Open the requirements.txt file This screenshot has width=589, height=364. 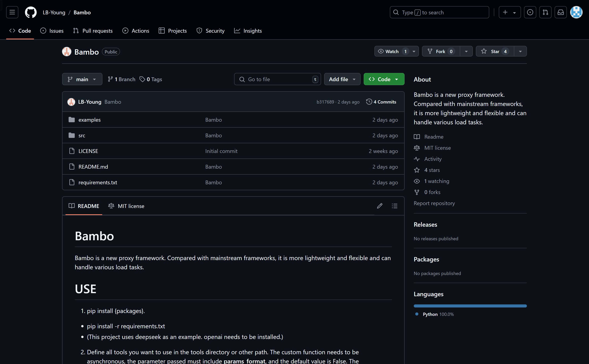(98, 182)
